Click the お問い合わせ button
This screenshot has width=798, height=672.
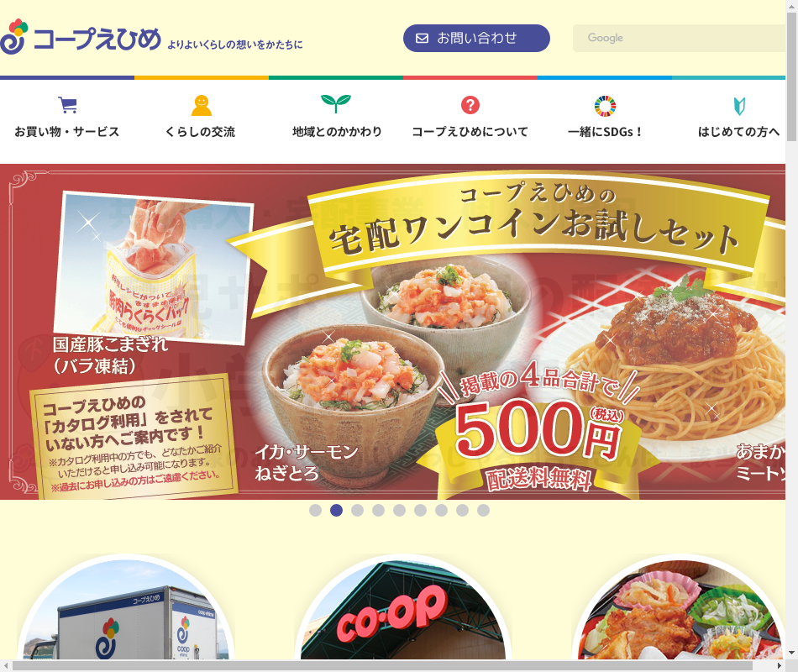click(476, 38)
